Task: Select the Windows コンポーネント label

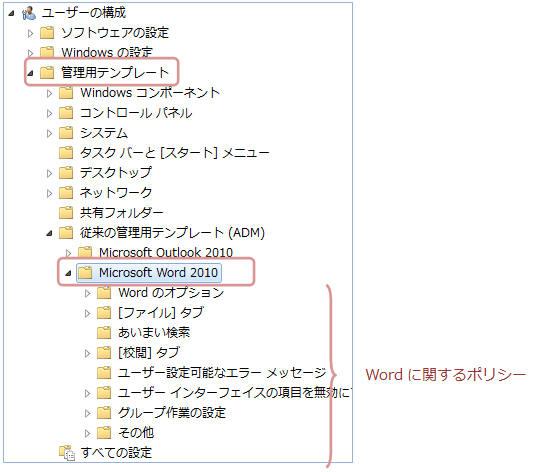Action: click(150, 93)
